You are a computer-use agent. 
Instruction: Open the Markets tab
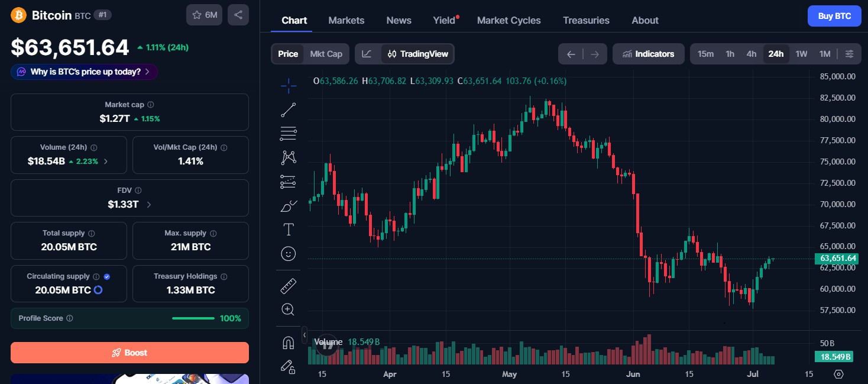click(x=346, y=20)
